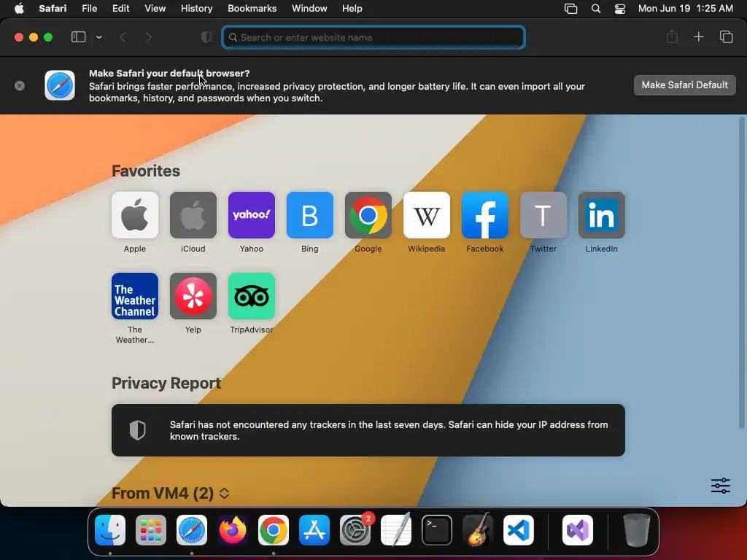Viewport: 747px width, 560px height.
Task: Open Visual Studio Code from the Dock
Action: coord(519,530)
